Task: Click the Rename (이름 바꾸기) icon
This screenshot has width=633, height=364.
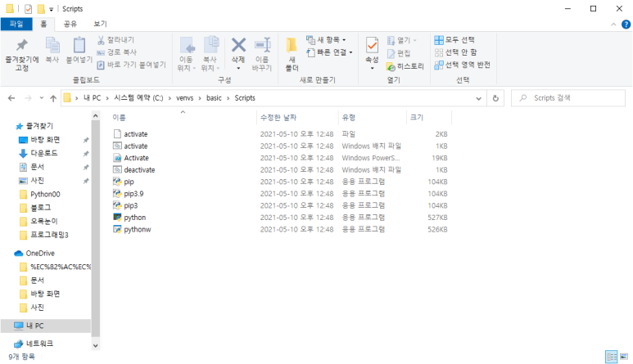Action: (262, 45)
